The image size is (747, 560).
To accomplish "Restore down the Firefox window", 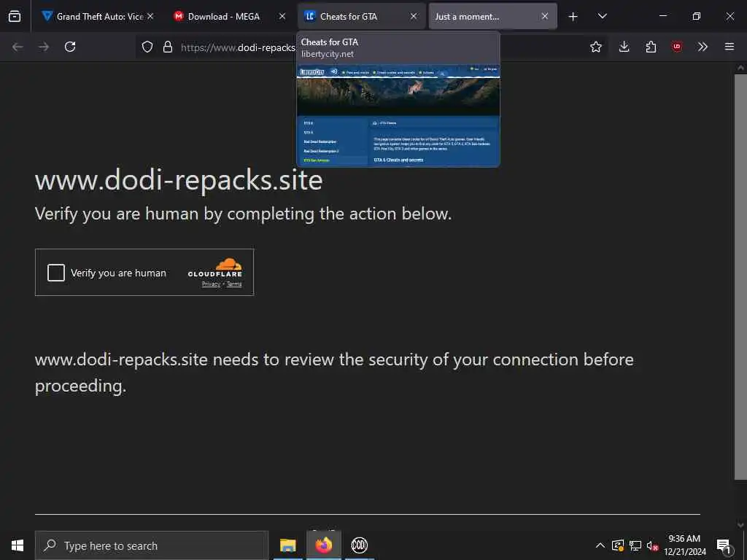I will (697, 16).
